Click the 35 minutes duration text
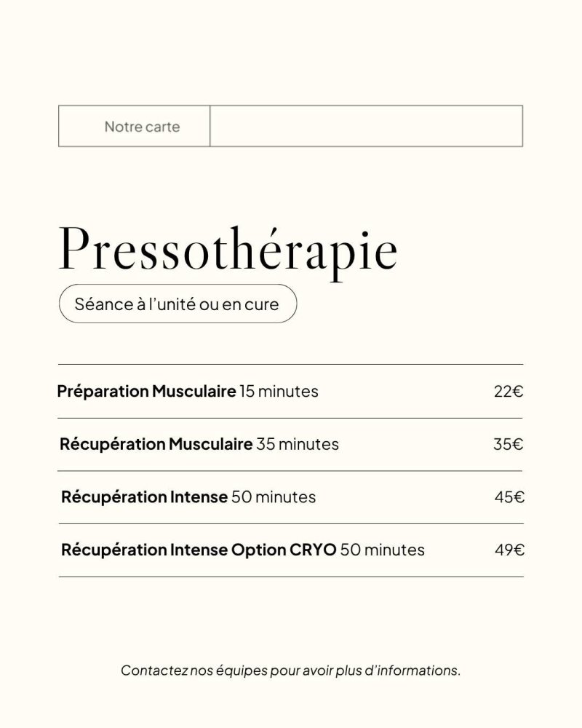This screenshot has width=582, height=728. point(298,444)
